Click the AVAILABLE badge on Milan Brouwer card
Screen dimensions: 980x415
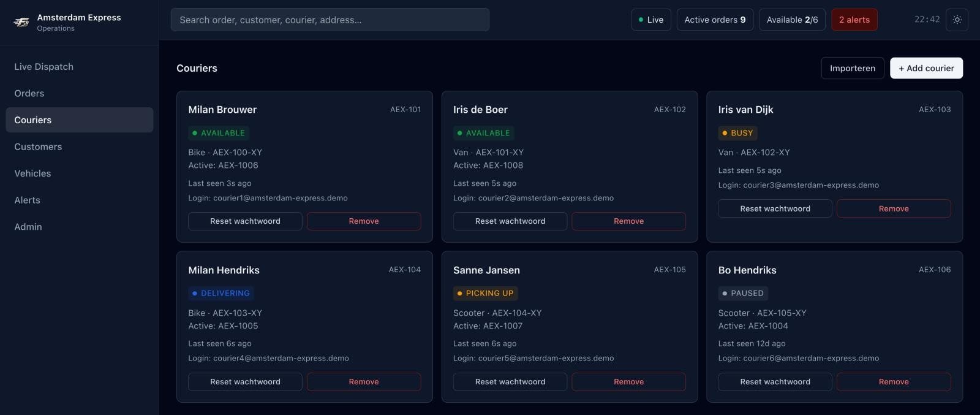pyautogui.click(x=219, y=133)
